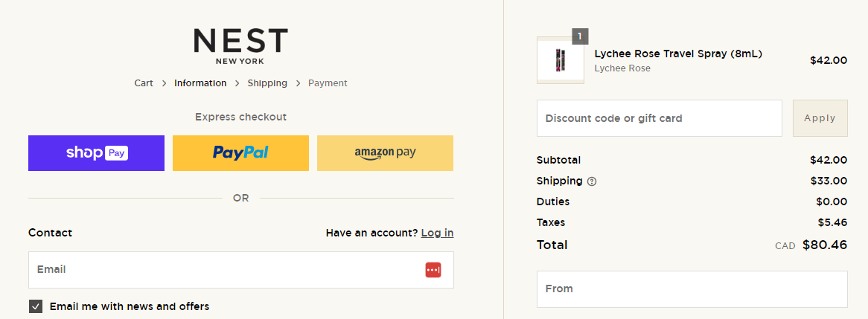Click the Lychee Rose Travel Spray product name
The height and width of the screenshot is (319, 868).
tap(678, 54)
